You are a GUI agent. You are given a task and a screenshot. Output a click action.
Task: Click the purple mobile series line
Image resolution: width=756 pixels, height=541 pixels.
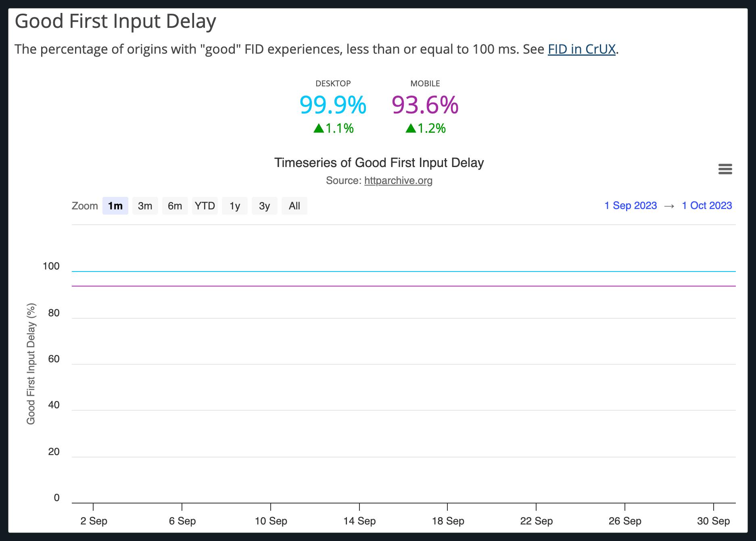pyautogui.click(x=403, y=286)
